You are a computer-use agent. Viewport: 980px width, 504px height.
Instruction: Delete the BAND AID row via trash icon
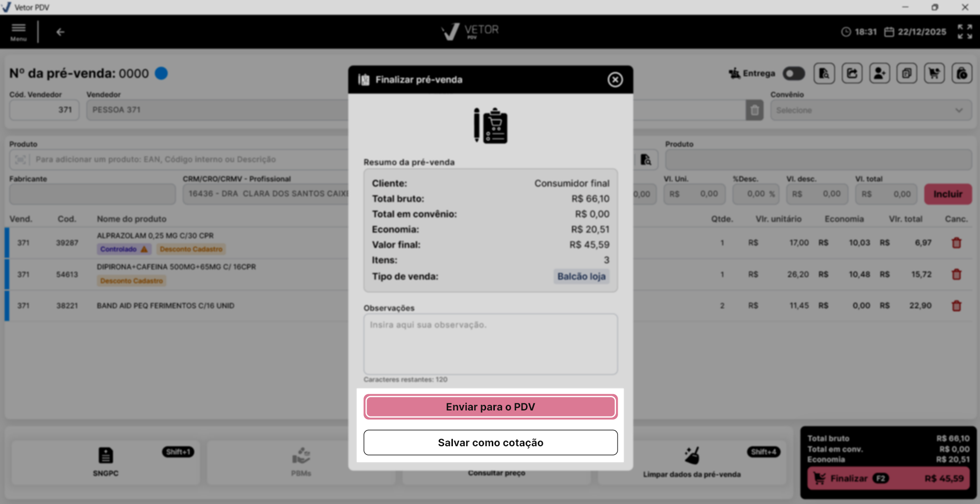[x=956, y=306]
